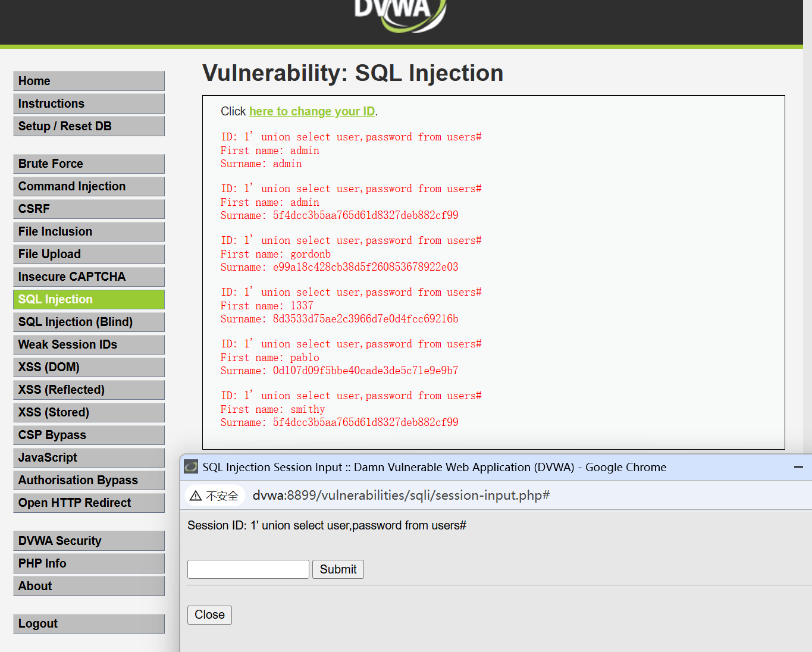Click 'First name: smithy' result line
The image size is (812, 652).
pyautogui.click(x=273, y=409)
